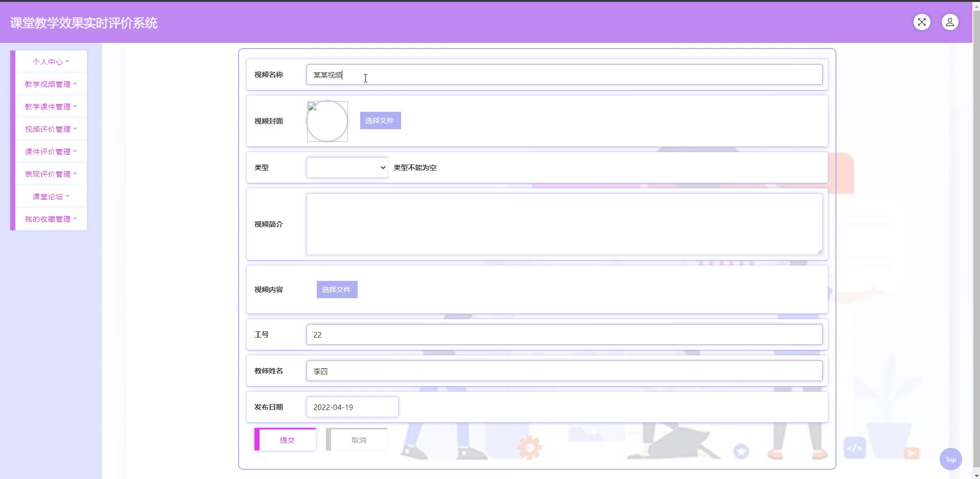
Task: Open the 类型 dropdown
Action: tap(347, 167)
